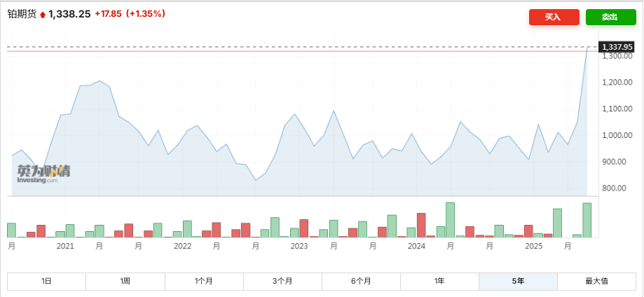Click the rightmost green volume bar
Screen dimensions: 644x297
tap(587, 220)
